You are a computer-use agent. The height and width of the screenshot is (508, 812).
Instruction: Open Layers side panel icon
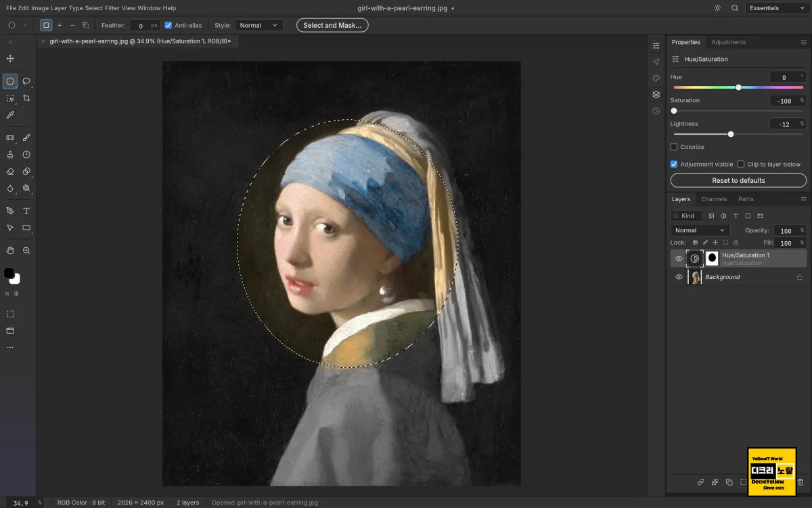point(656,94)
